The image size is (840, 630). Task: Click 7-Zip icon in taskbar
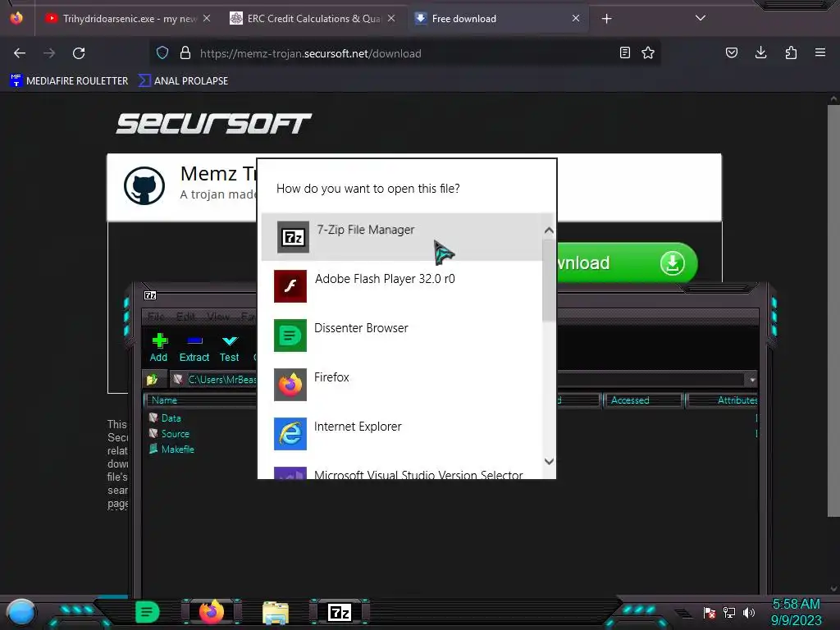pyautogui.click(x=339, y=612)
